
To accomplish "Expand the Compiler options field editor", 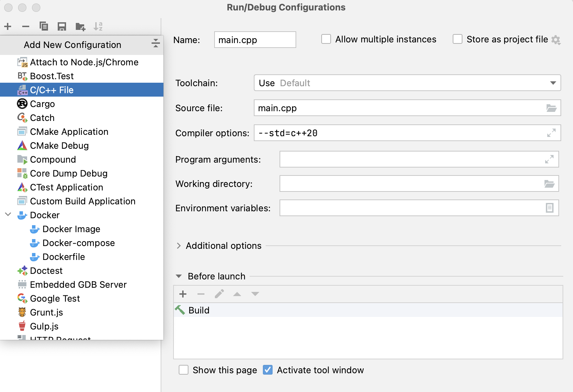I will (x=551, y=133).
